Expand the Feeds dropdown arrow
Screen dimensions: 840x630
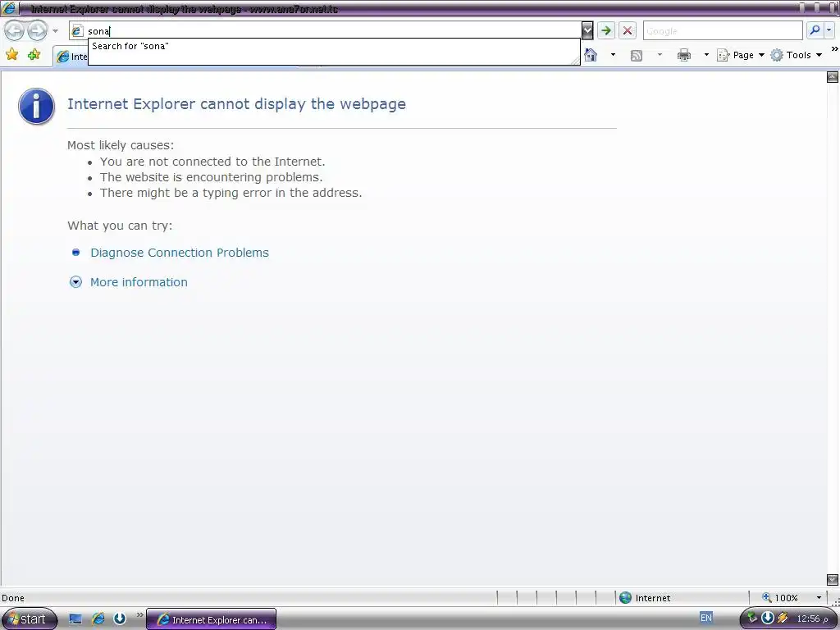pos(660,55)
